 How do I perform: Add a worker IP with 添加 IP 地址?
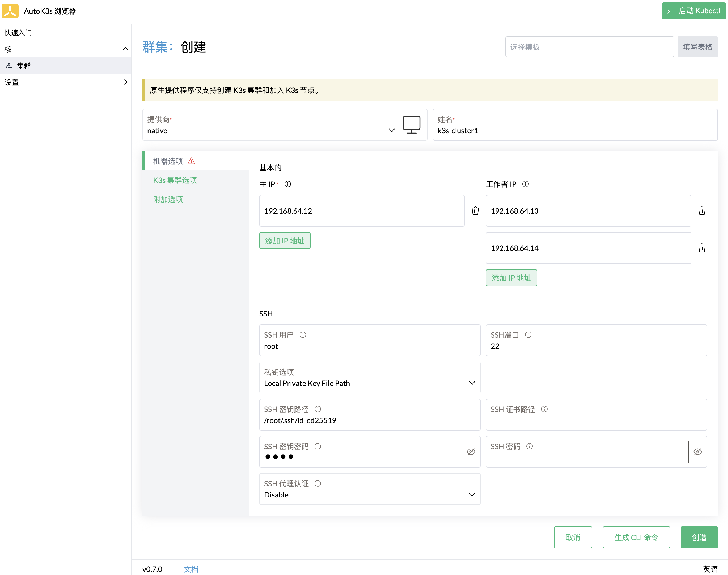511,278
